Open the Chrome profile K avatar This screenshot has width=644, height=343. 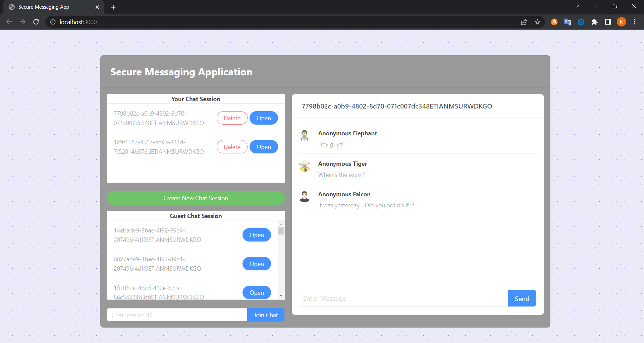pos(621,22)
